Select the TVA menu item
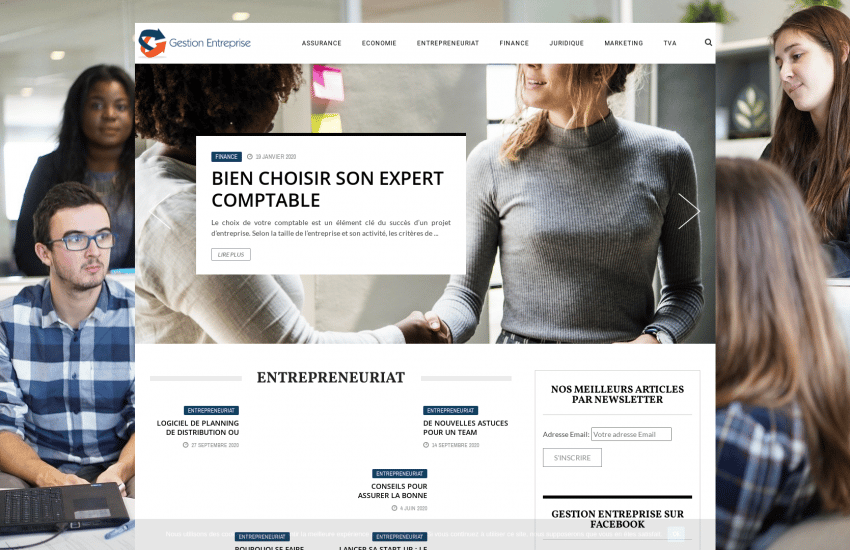850x550 pixels. [670, 43]
